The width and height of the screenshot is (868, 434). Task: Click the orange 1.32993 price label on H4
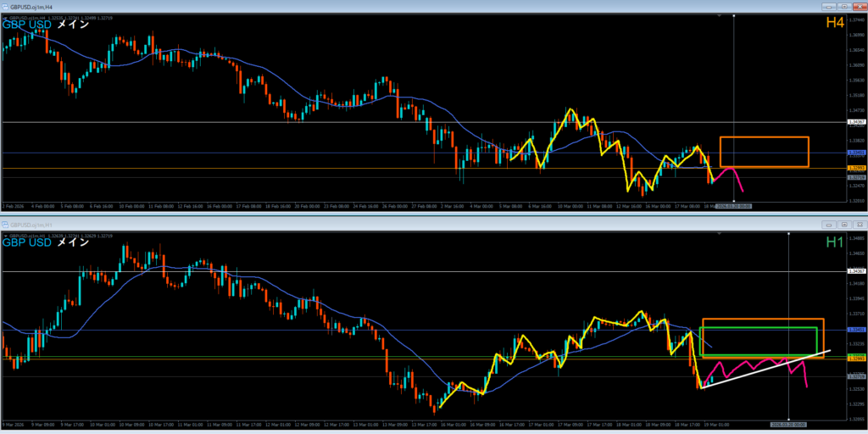[855, 169]
